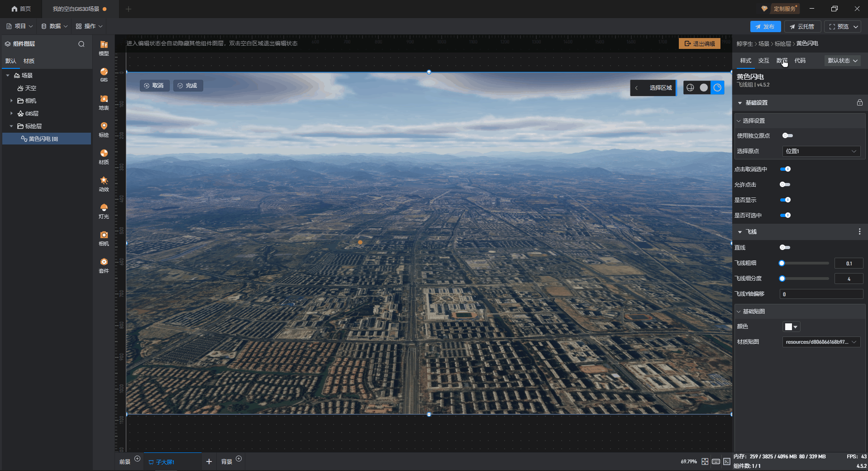Open the console terminal icon in bottom bar
This screenshot has height=471, width=868.
coord(726,461)
